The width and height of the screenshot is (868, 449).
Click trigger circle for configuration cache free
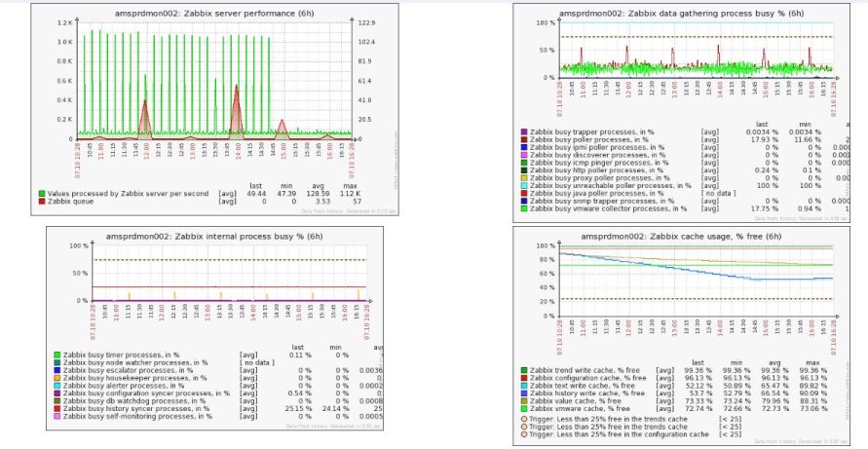pyautogui.click(x=524, y=434)
